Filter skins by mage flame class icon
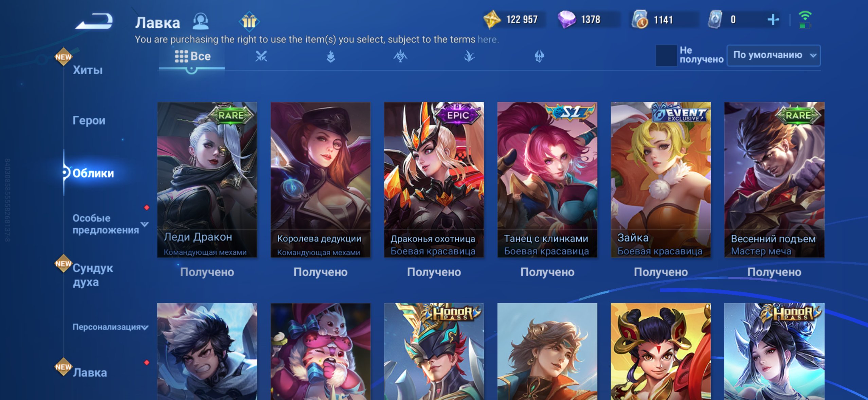The height and width of the screenshot is (400, 868). coord(331,56)
